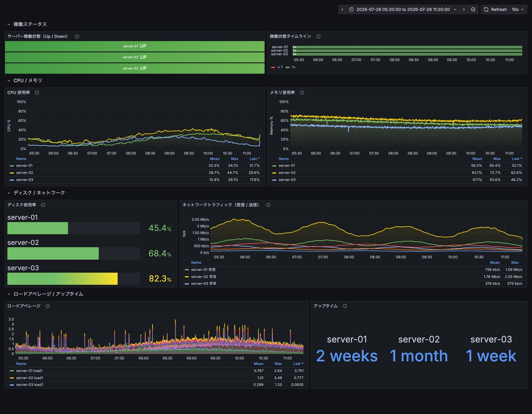Sort memory legend by Mean column
Screen dimensions: 532x414
[x=477, y=159]
